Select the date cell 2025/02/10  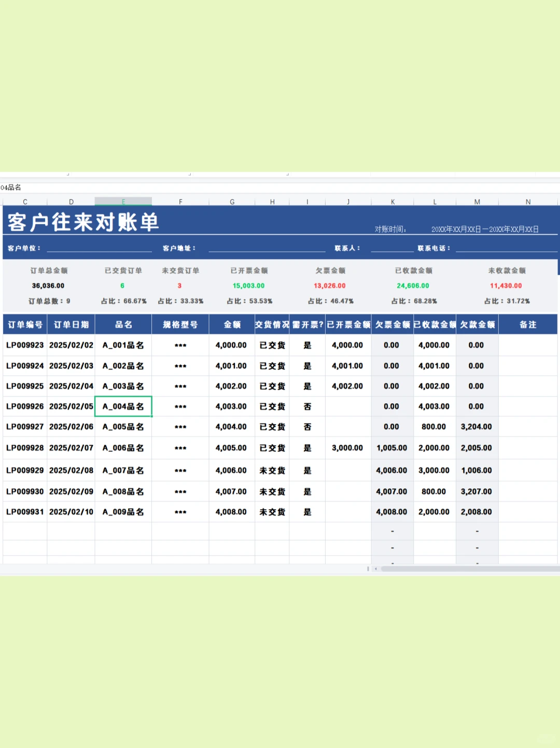point(71,512)
